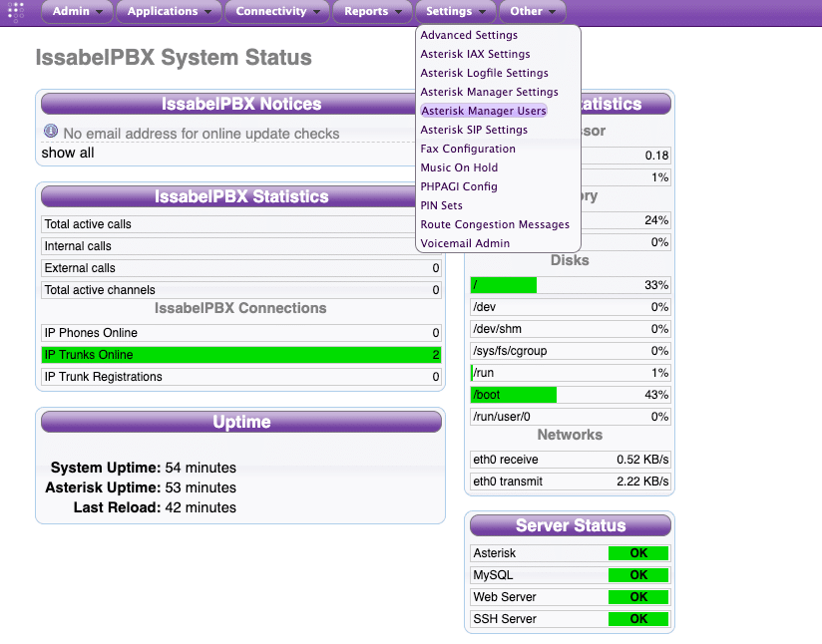The image size is (822, 644).
Task: Click the show all notices link
Action: tap(68, 153)
